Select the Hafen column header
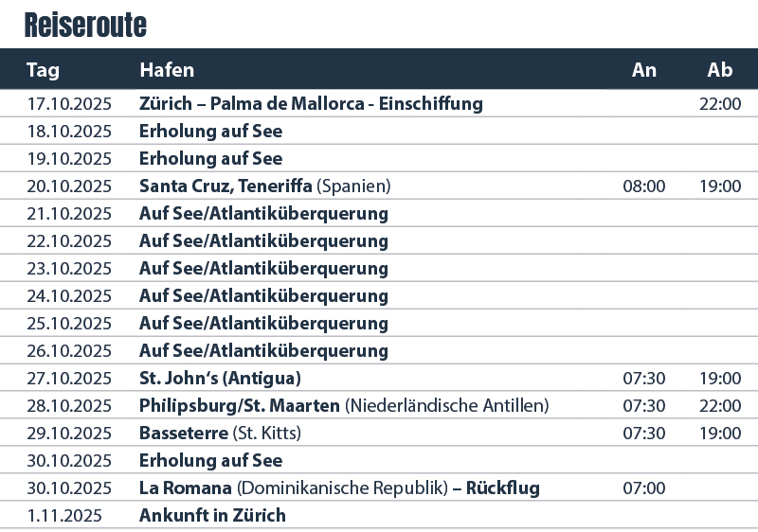Screen dimensions: 758x532 click(167, 70)
